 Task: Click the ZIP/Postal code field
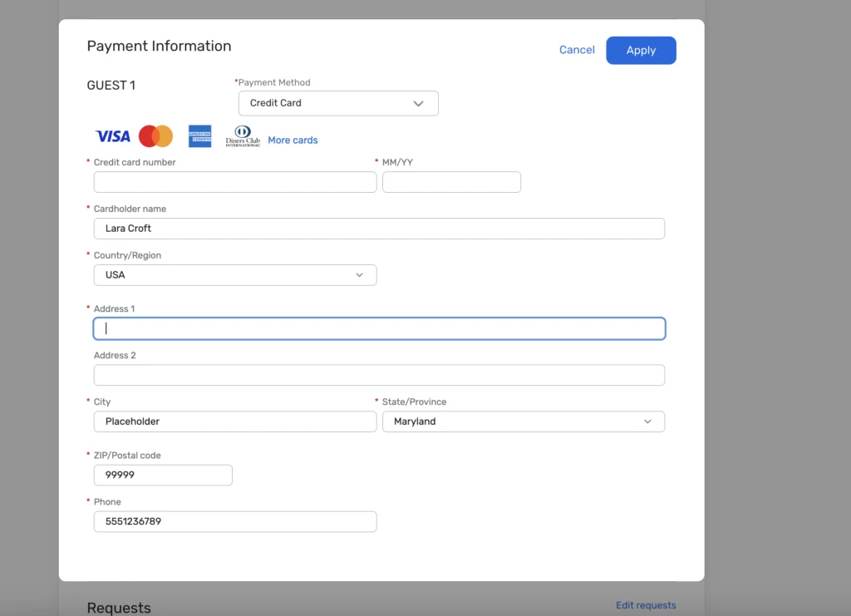coord(163,475)
